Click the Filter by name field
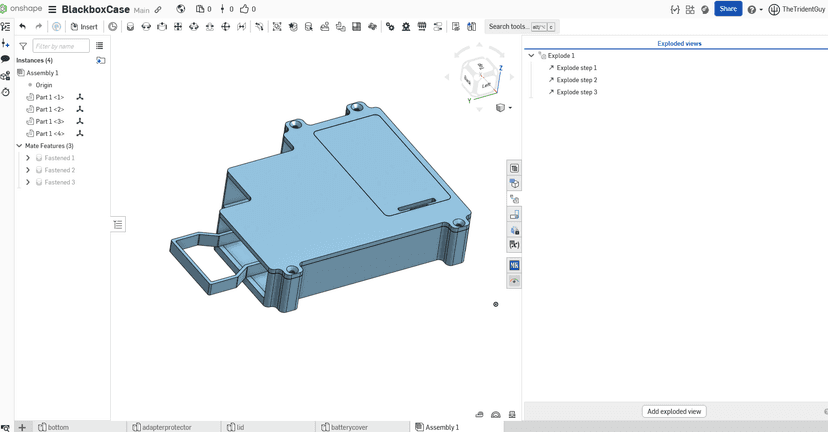Image resolution: width=828 pixels, height=432 pixels. pos(60,46)
